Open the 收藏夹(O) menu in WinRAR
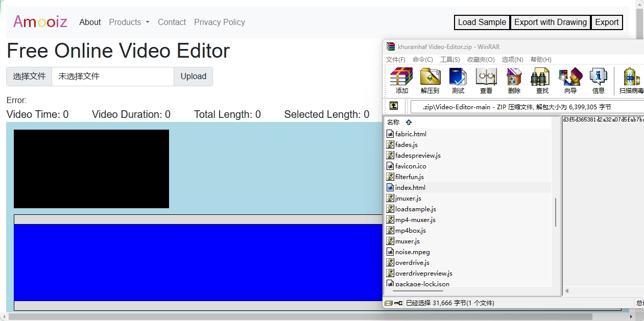 click(x=481, y=60)
